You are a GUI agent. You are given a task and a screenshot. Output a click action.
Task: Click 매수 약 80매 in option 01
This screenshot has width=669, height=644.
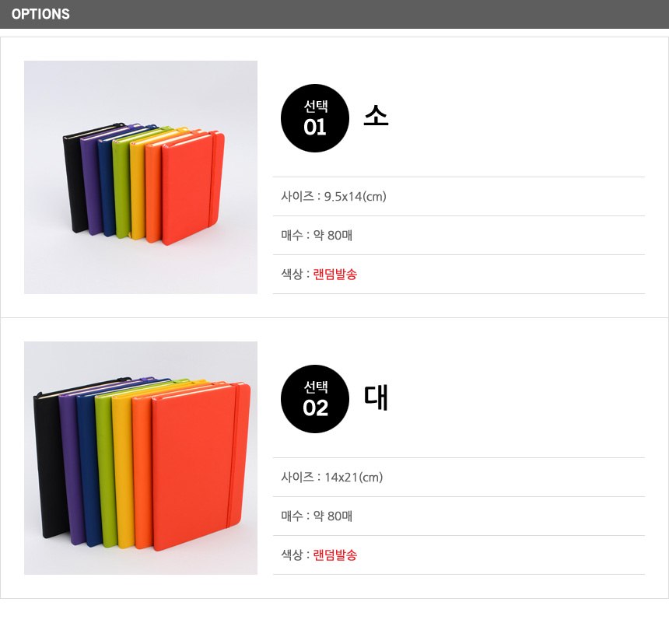tap(317, 236)
